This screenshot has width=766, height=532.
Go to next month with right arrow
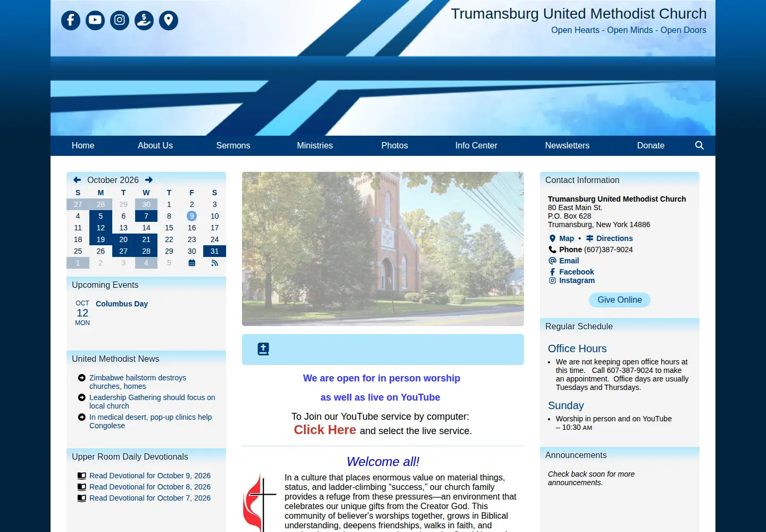(x=149, y=180)
